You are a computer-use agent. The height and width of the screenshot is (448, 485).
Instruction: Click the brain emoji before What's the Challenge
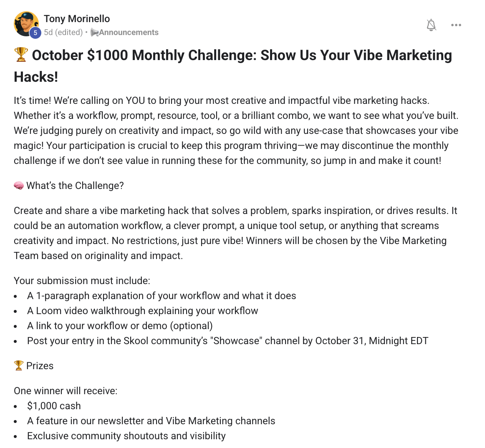19,186
